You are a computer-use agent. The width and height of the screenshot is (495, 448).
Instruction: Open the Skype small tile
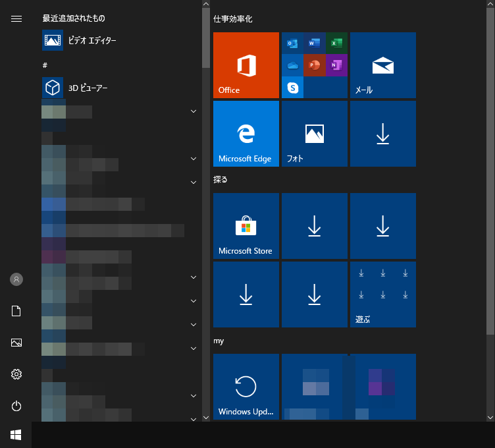[292, 87]
